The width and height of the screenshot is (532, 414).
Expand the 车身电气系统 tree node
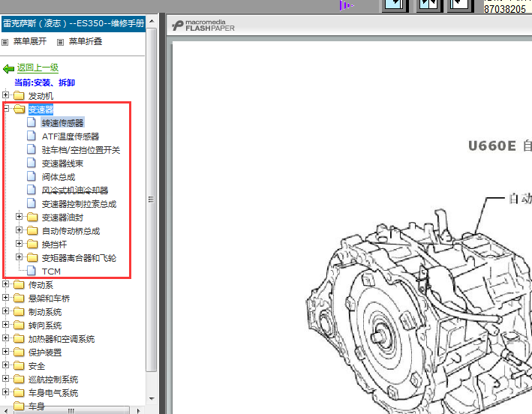tap(5, 392)
